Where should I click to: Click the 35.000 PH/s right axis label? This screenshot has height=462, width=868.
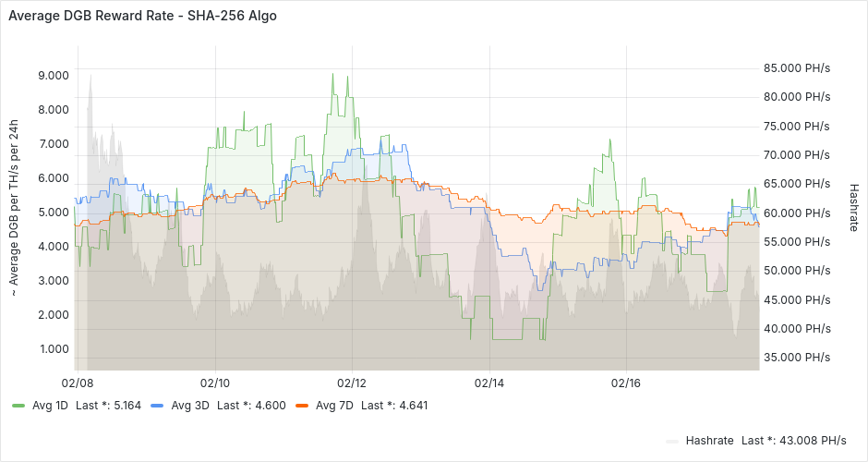(797, 357)
